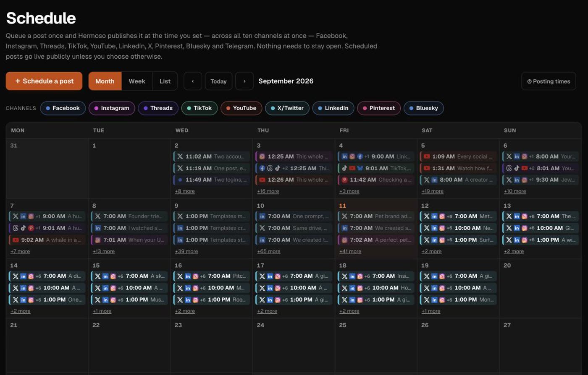This screenshot has width=588, height=375.
Task: Expand "+16 more" posts on September 3
Action: pyautogui.click(x=268, y=191)
